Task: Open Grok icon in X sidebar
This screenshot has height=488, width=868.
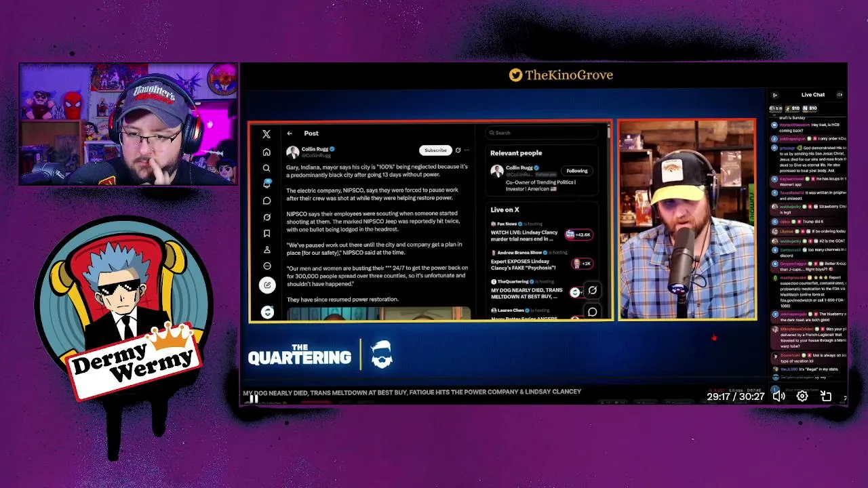Action: pyautogui.click(x=267, y=217)
